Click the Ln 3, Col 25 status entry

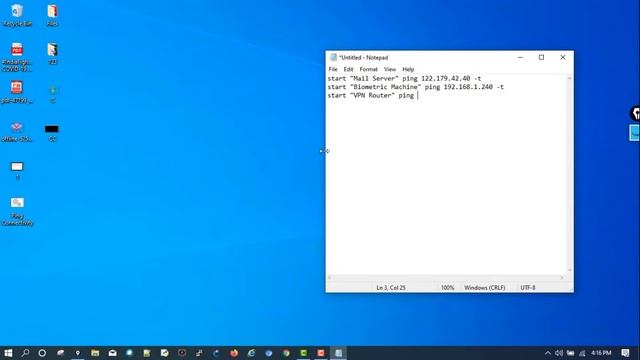coord(391,288)
